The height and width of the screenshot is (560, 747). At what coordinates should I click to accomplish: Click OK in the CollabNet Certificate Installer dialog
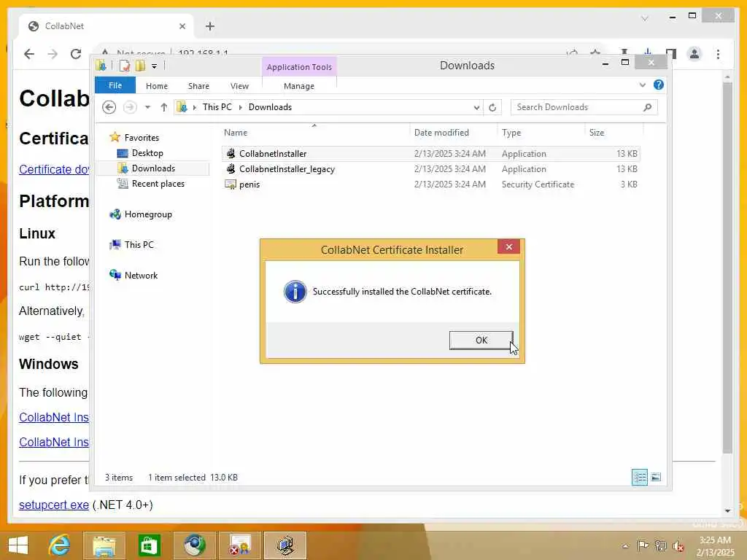[x=481, y=340]
